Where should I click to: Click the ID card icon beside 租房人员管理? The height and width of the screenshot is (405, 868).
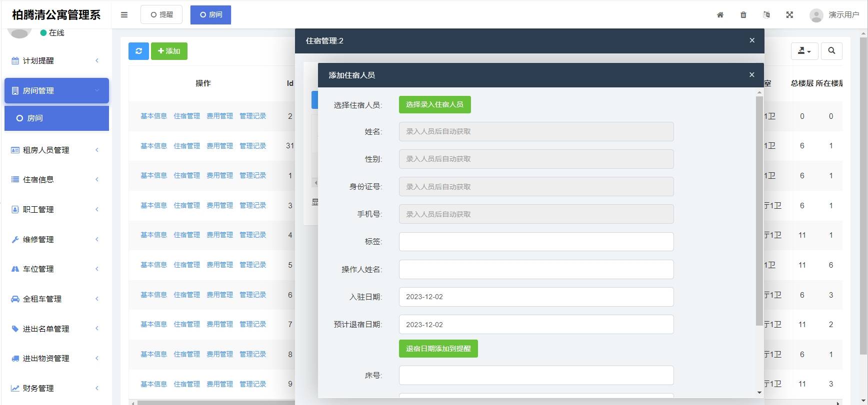click(15, 150)
